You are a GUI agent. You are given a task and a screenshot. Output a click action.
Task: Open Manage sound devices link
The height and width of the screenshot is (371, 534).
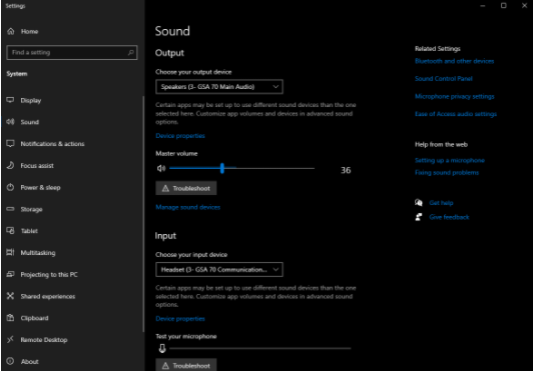tap(188, 207)
